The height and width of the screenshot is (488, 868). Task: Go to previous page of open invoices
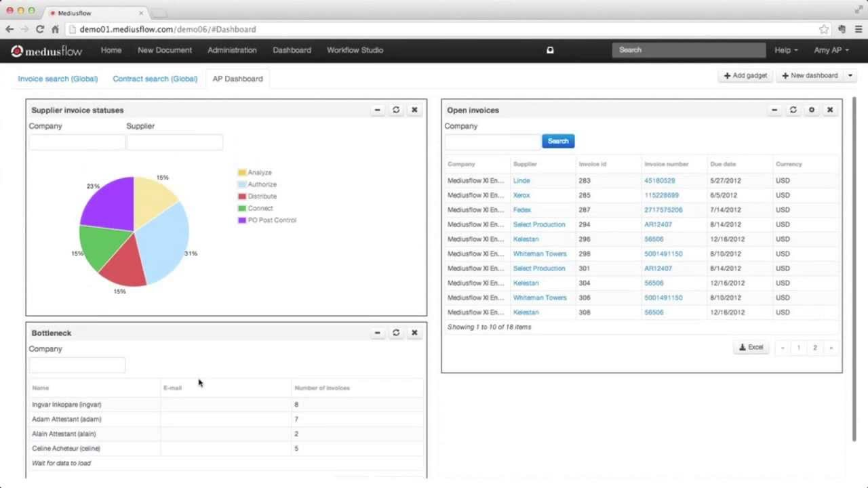click(783, 348)
